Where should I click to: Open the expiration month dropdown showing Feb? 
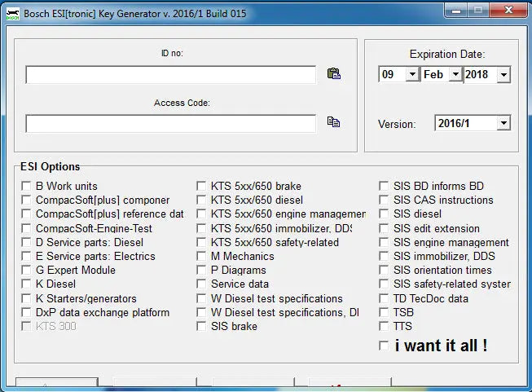point(455,74)
